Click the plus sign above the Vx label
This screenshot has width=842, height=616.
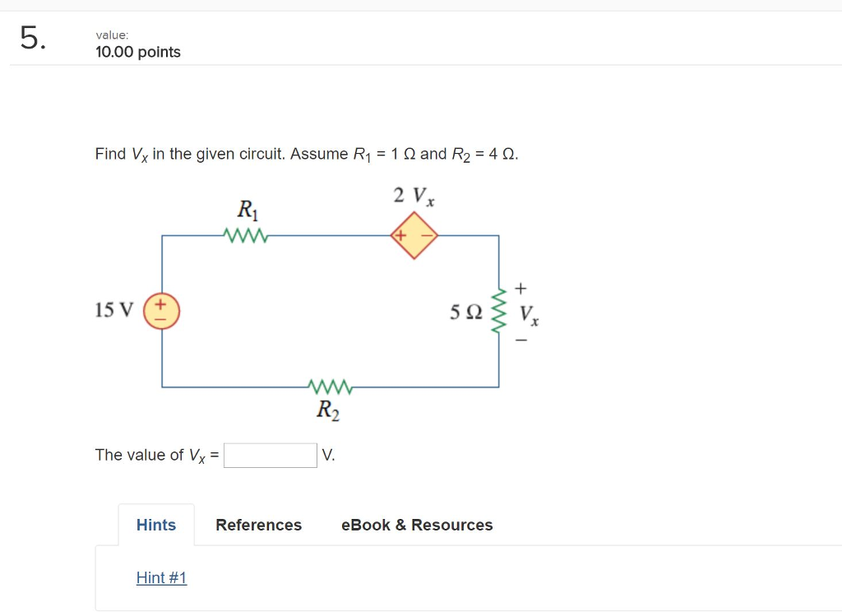point(519,287)
